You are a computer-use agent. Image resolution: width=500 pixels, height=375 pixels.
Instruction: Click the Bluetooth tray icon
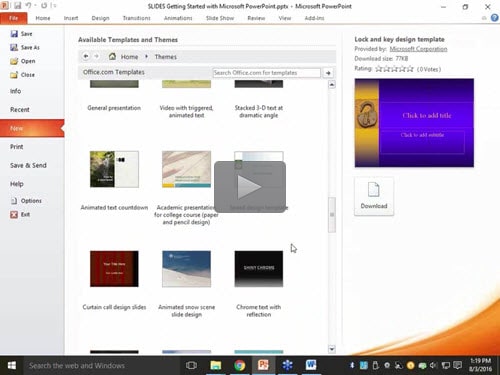(352, 365)
